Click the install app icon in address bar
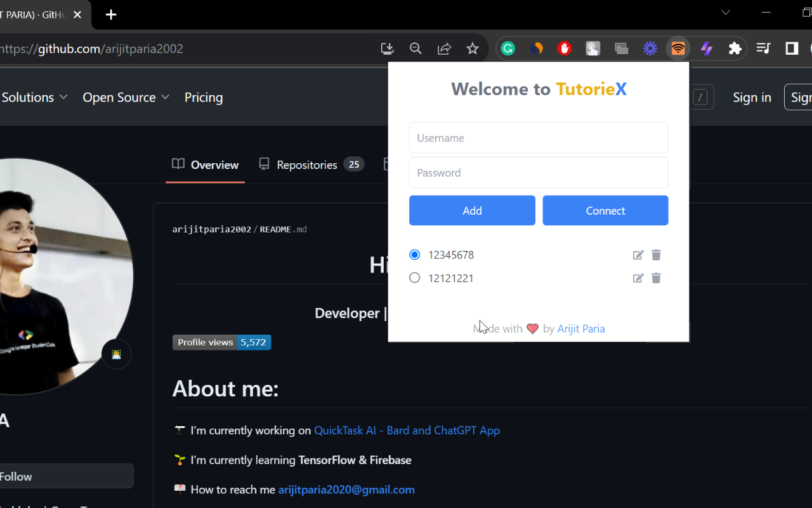Image resolution: width=812 pixels, height=508 pixels. pos(387,48)
